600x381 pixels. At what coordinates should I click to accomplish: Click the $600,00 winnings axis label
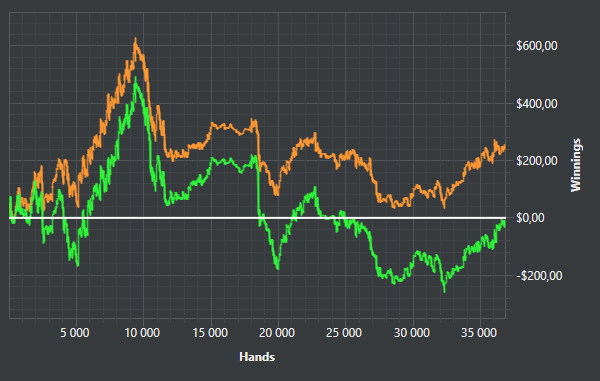pos(537,46)
